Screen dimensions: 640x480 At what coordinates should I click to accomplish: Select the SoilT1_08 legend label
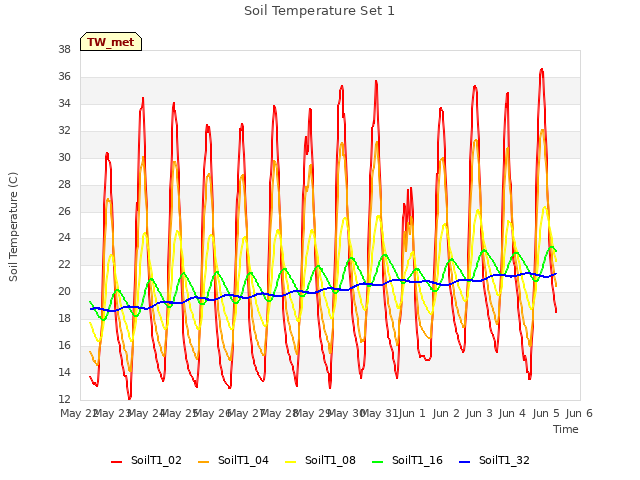[x=330, y=460]
